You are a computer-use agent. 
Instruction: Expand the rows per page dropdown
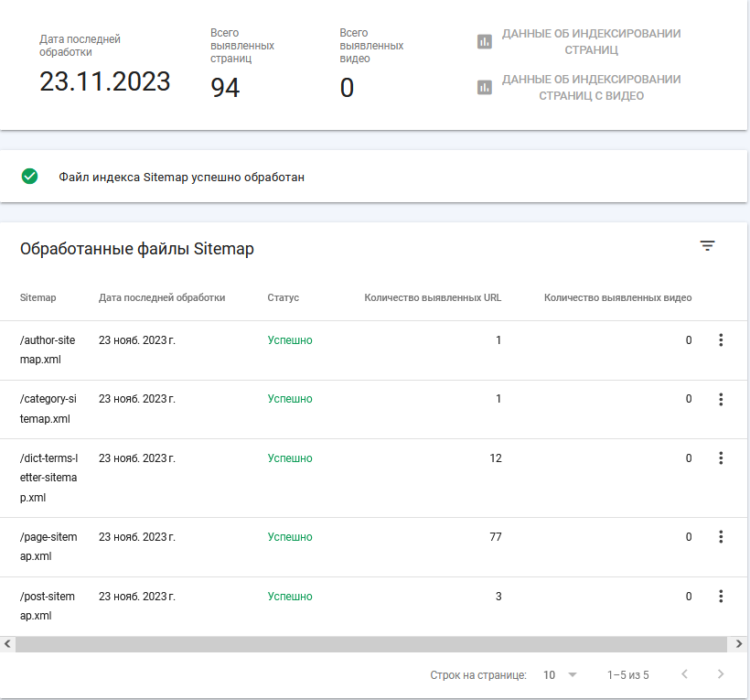click(x=560, y=675)
